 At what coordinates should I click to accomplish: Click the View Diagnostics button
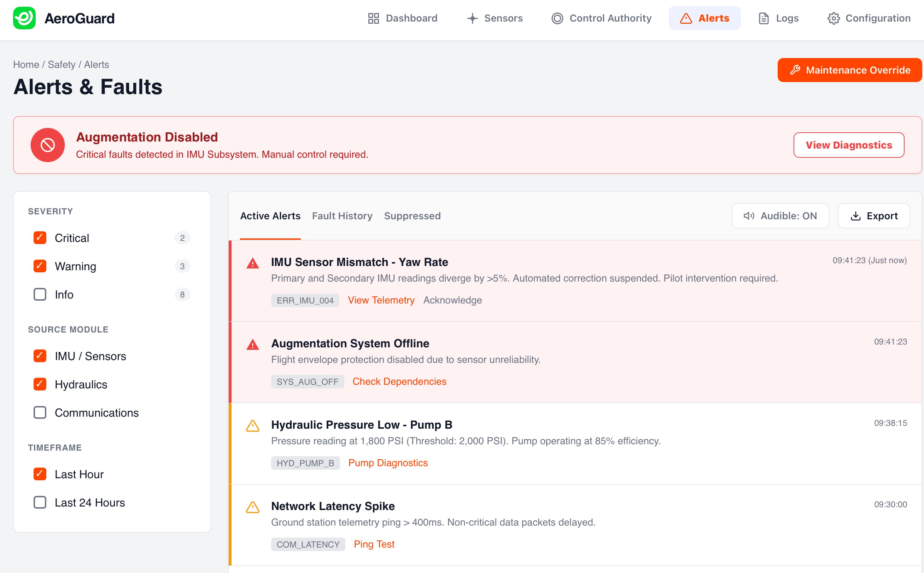tap(848, 145)
